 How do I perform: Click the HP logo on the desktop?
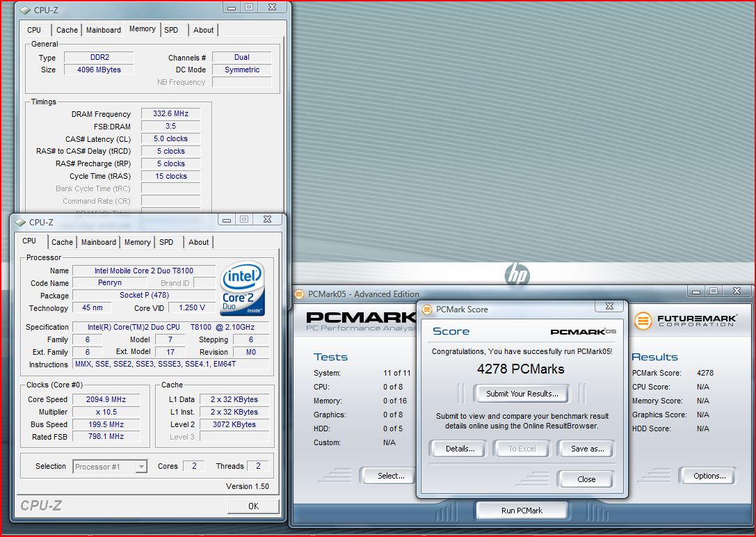[517, 275]
